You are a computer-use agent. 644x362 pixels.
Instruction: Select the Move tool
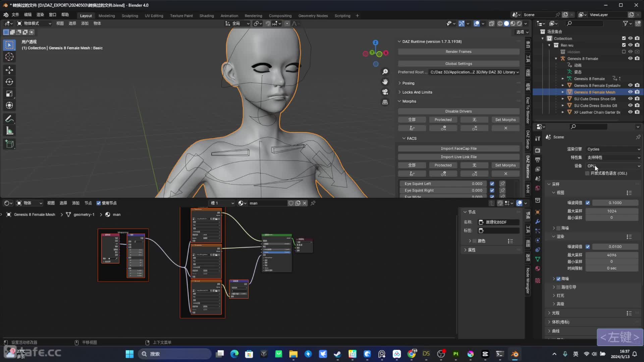[9, 70]
